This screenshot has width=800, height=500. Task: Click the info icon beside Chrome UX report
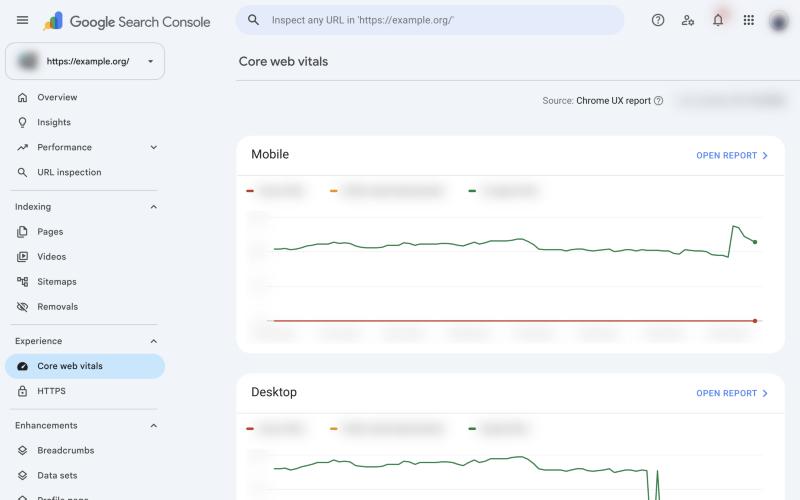pos(659,101)
